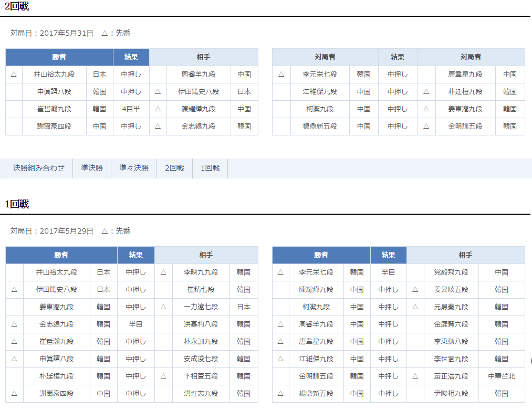Click the 2017年5月31日 match date text
This screenshot has width=532, height=410.
[66, 33]
